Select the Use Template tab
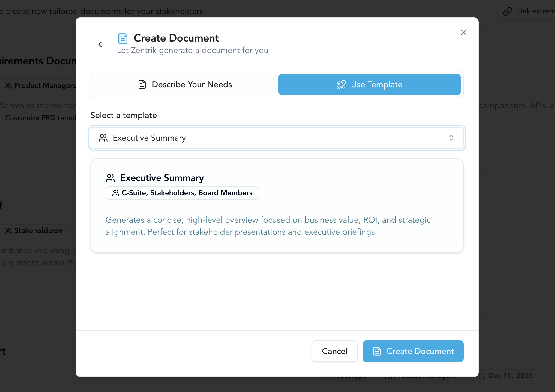The height and width of the screenshot is (392, 555). 370,85
